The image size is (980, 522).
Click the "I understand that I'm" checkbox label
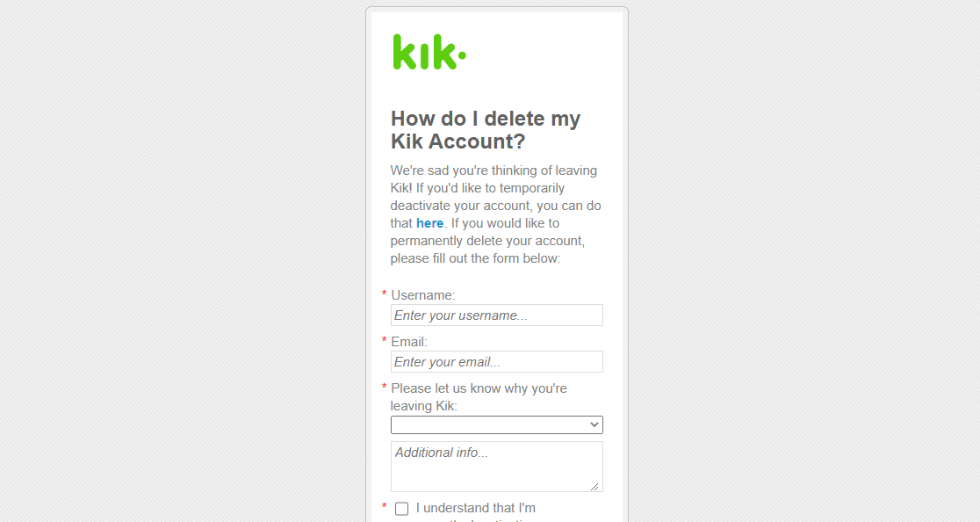(475, 508)
